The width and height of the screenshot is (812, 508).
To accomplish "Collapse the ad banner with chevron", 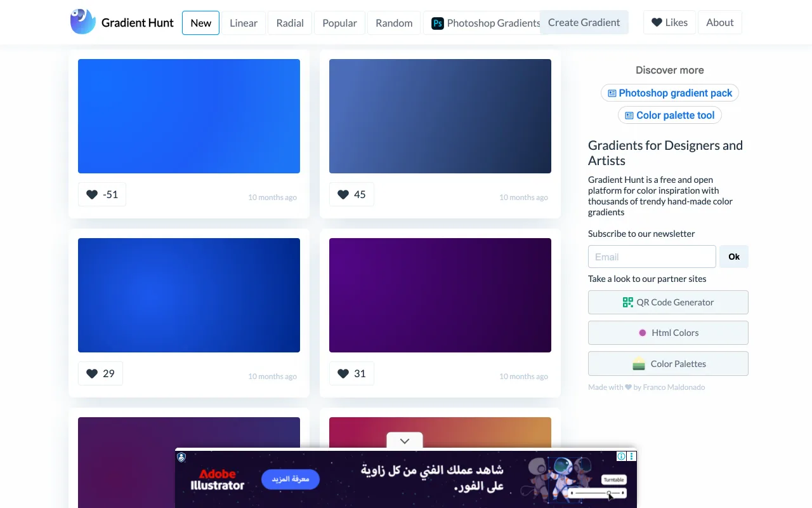I will [405, 441].
